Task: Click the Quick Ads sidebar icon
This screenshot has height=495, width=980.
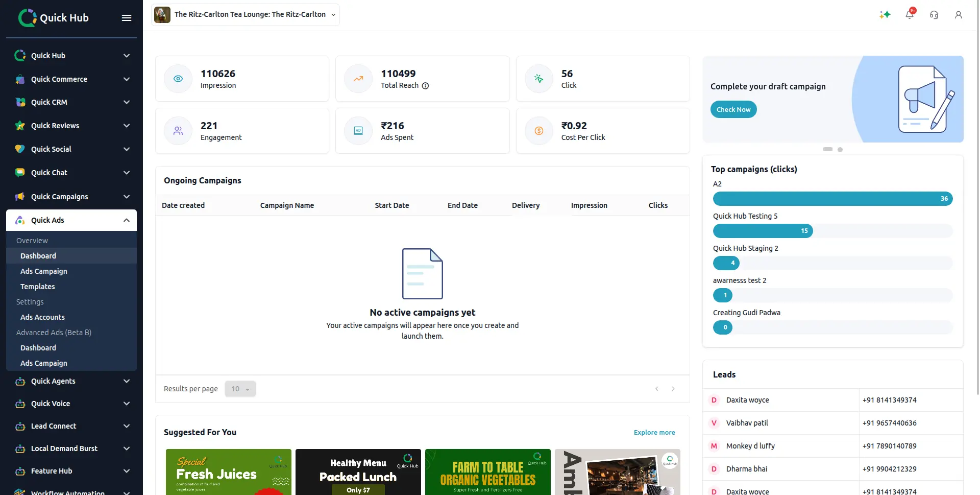Action: click(20, 220)
